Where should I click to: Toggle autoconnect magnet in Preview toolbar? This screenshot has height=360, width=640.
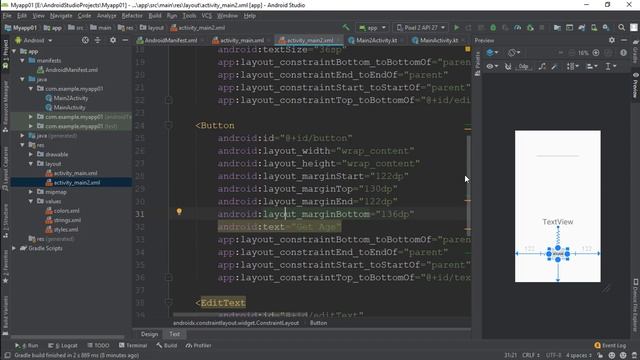(x=508, y=66)
